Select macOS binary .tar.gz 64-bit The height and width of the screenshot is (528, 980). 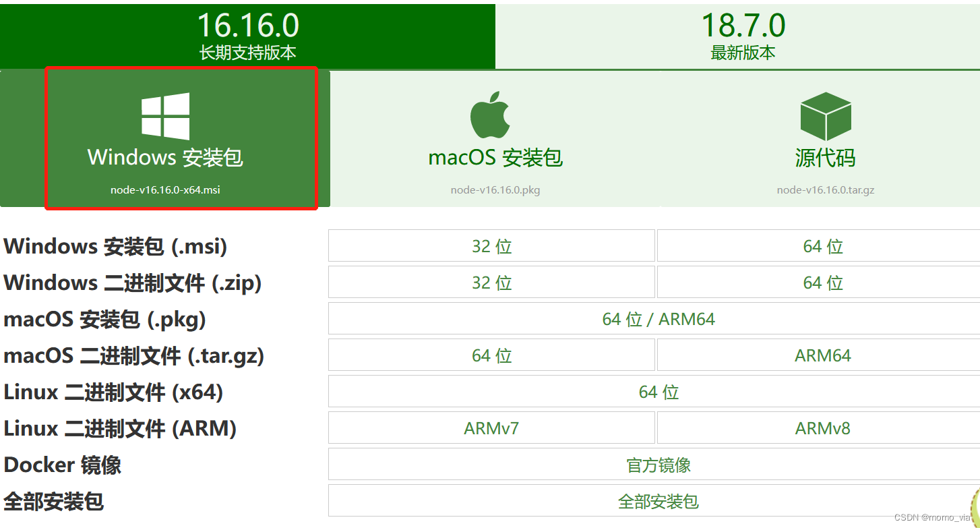[x=491, y=355]
